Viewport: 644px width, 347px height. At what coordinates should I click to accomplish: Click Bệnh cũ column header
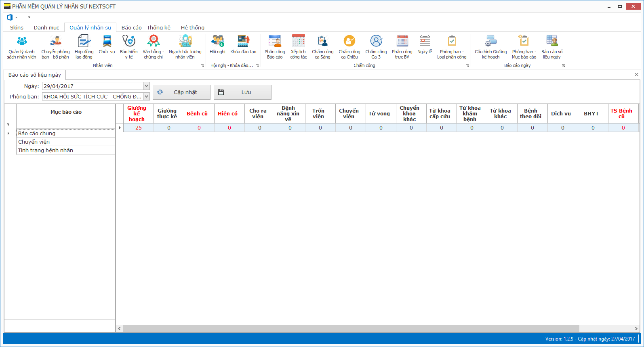point(199,113)
